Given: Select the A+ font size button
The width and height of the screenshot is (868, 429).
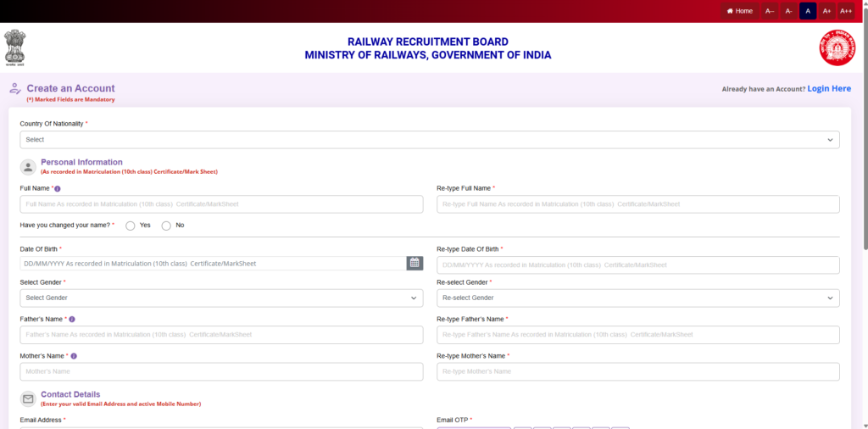Looking at the screenshot, I should tap(827, 11).
